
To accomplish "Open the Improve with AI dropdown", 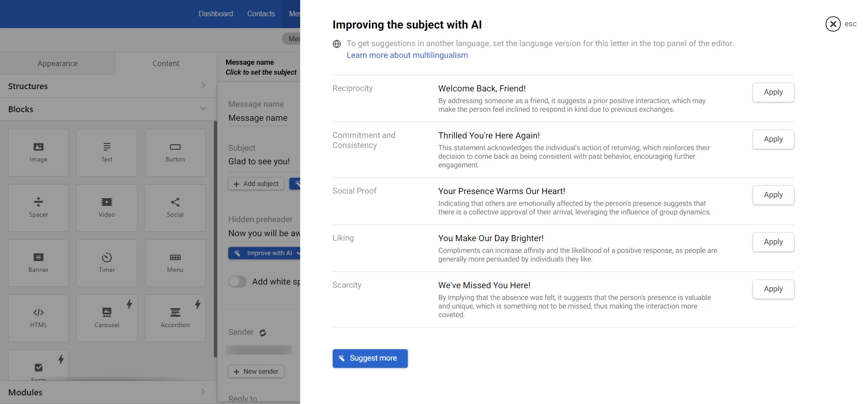I will pyautogui.click(x=264, y=253).
